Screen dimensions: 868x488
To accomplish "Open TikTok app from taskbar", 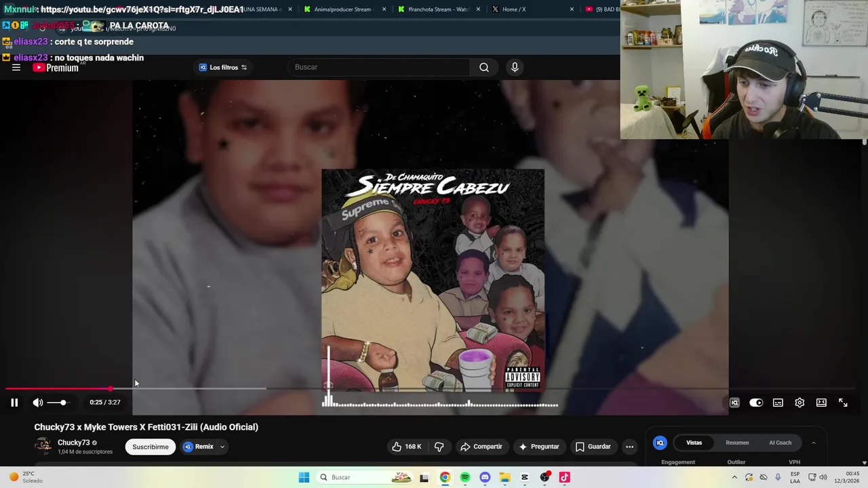I will (564, 477).
